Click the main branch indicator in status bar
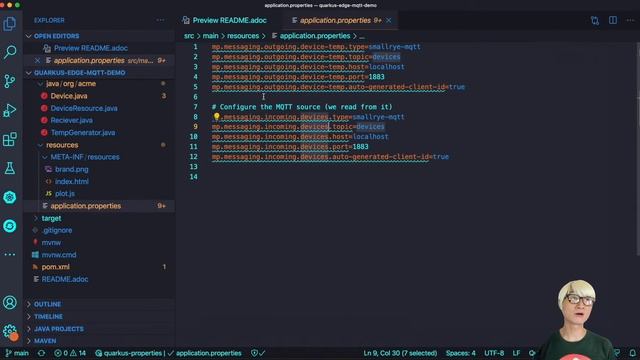This screenshot has width=640, height=360. click(x=17, y=353)
